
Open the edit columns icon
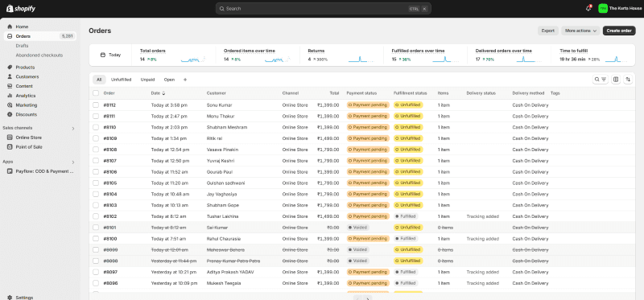click(615, 80)
